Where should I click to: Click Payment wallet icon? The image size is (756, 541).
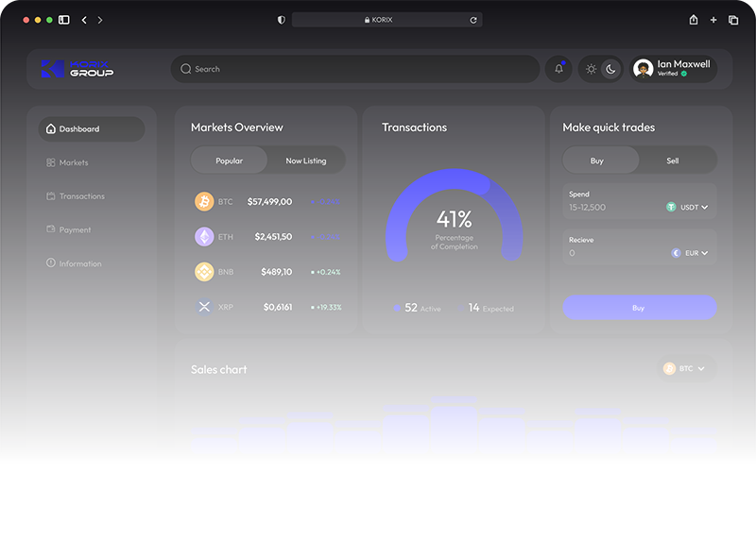point(51,228)
